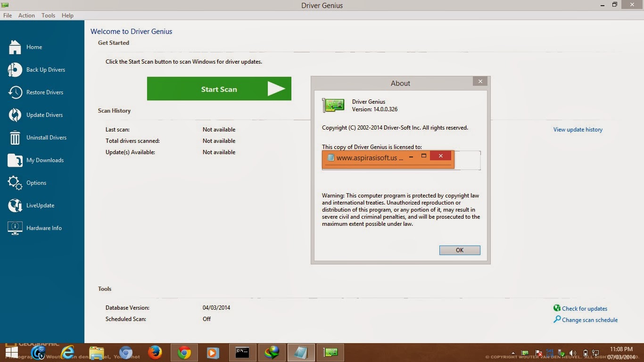The height and width of the screenshot is (362, 644).
Task: Switch to Google Chrome on the taskbar
Action: (x=184, y=353)
